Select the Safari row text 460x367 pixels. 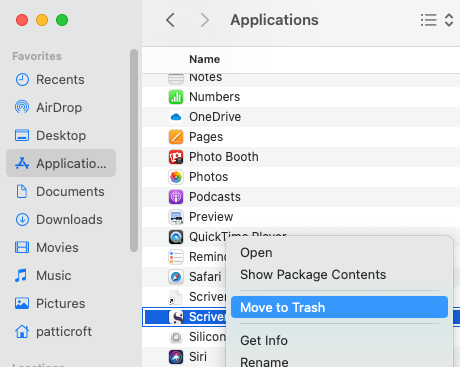[x=205, y=277]
